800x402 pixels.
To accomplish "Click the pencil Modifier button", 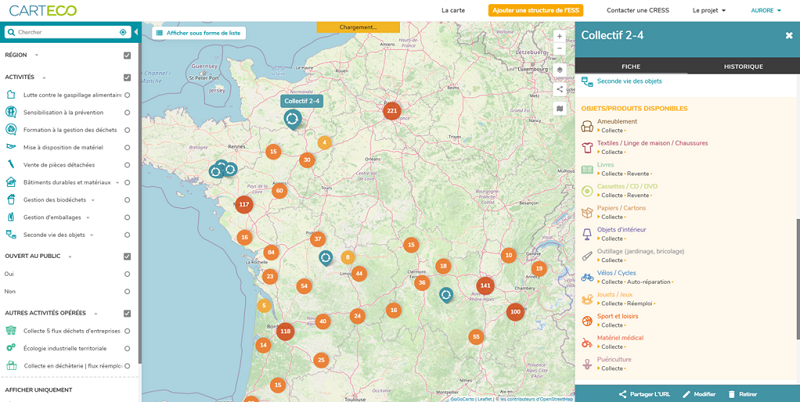I will tap(699, 394).
